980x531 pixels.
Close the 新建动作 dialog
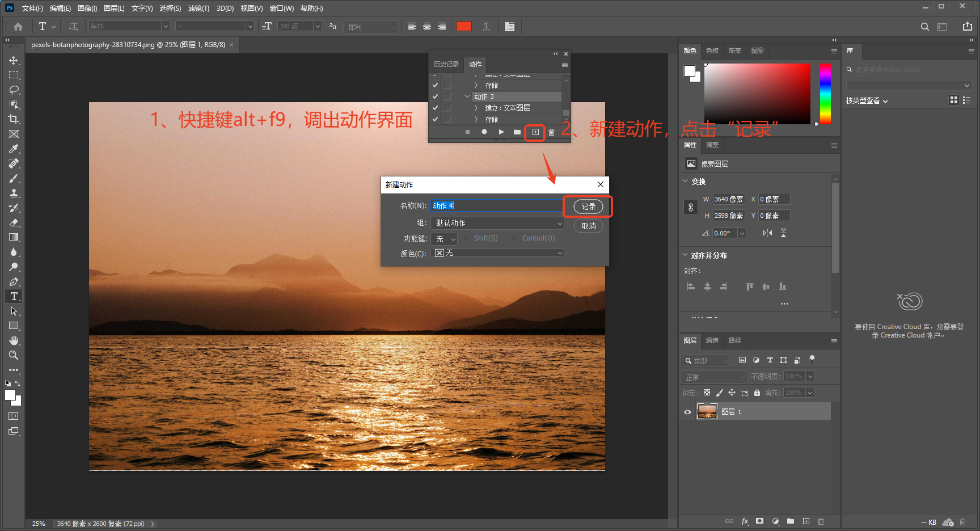pyautogui.click(x=601, y=184)
